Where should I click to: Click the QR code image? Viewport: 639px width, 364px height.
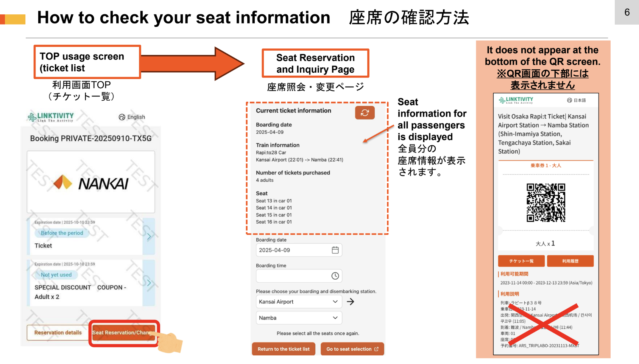tap(545, 202)
